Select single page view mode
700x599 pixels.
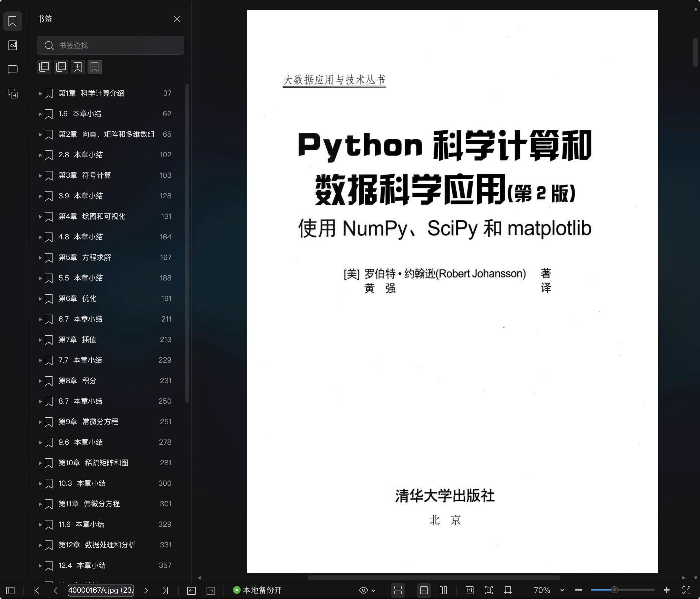(x=424, y=591)
